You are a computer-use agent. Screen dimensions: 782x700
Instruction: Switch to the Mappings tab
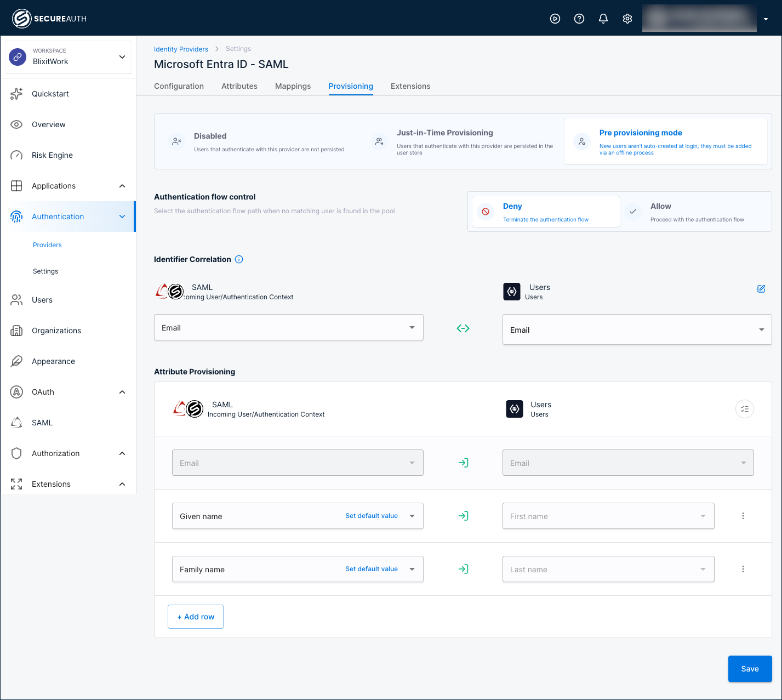pyautogui.click(x=293, y=86)
